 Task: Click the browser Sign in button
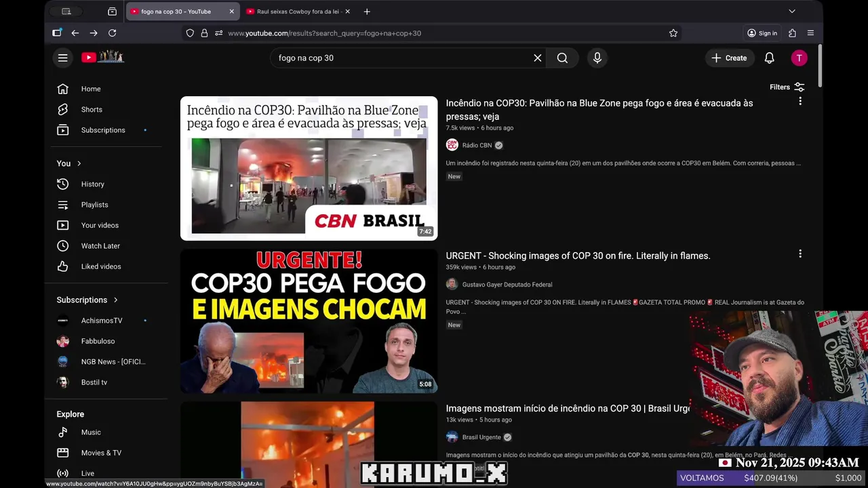762,33
